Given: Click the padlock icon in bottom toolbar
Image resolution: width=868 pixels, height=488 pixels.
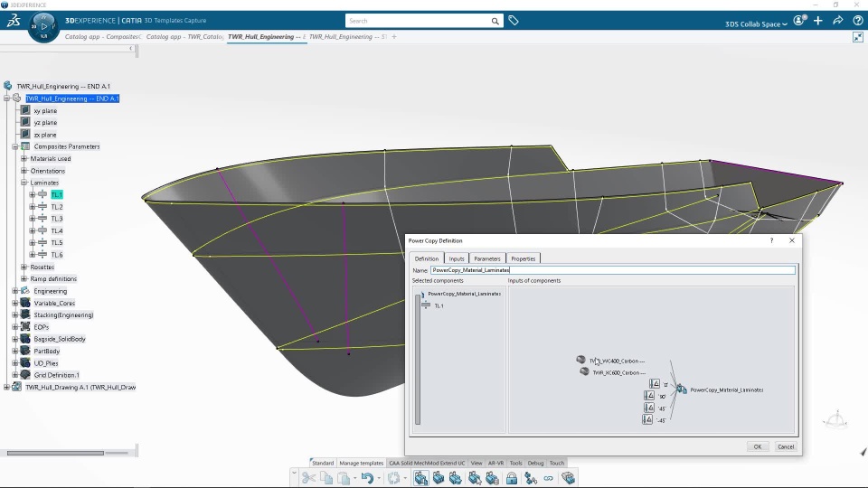Looking at the screenshot, I should click(512, 478).
